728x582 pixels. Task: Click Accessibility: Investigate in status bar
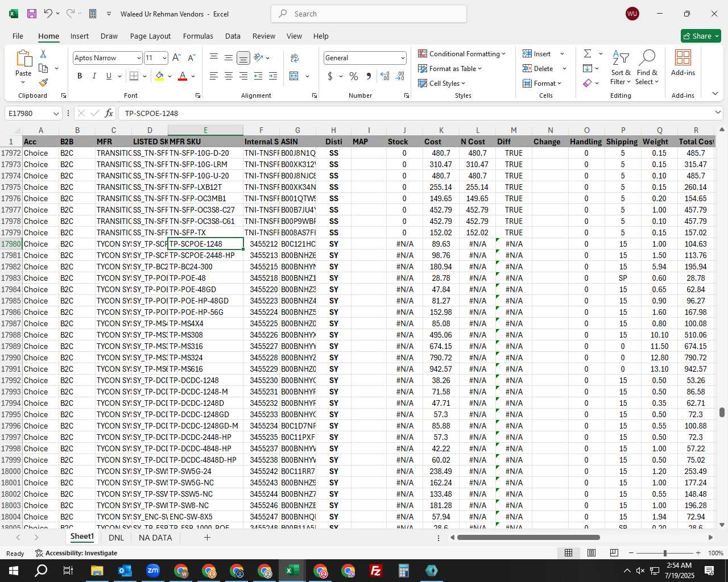point(76,553)
